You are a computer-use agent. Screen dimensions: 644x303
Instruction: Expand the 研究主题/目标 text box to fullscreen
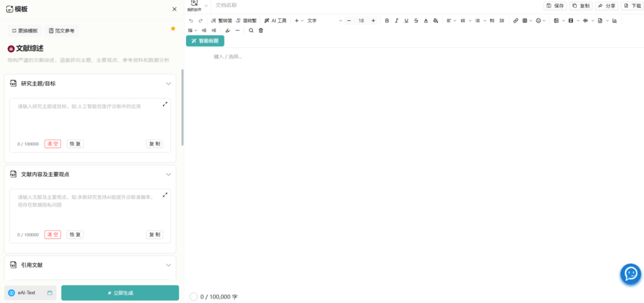165,104
